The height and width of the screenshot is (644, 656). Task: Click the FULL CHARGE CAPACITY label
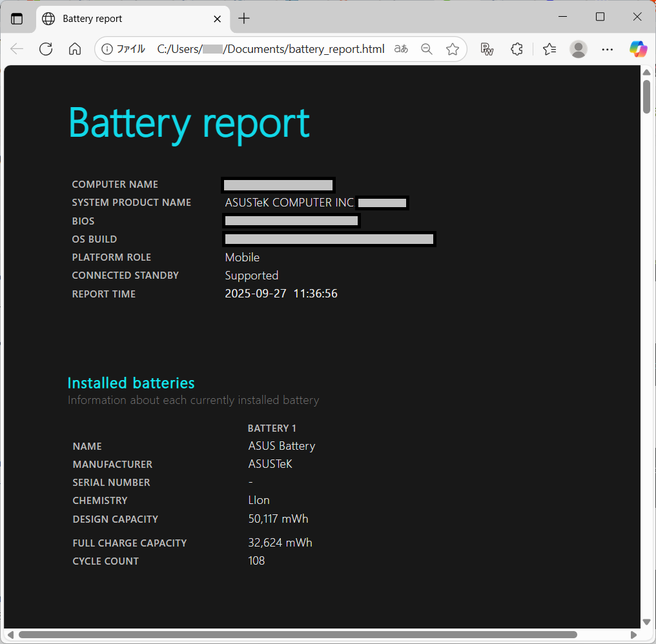click(x=130, y=543)
